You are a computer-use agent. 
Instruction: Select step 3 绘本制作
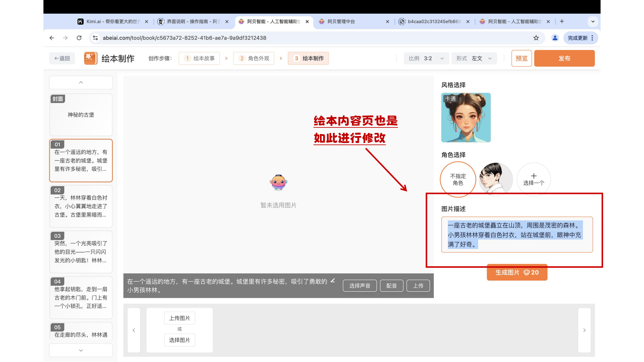[308, 58]
